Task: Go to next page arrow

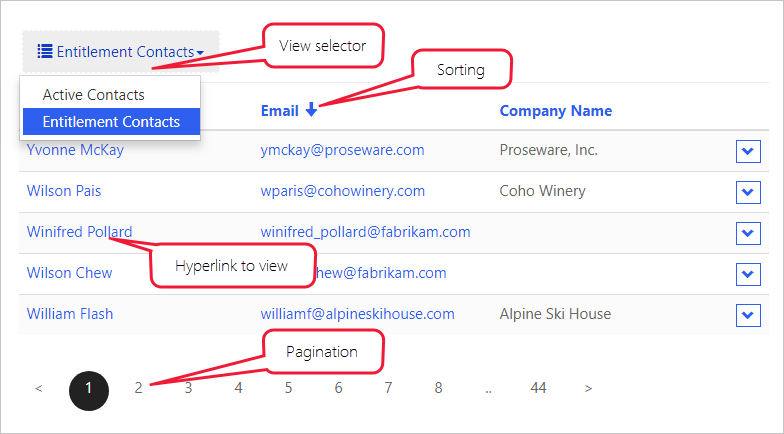Action: 588,388
